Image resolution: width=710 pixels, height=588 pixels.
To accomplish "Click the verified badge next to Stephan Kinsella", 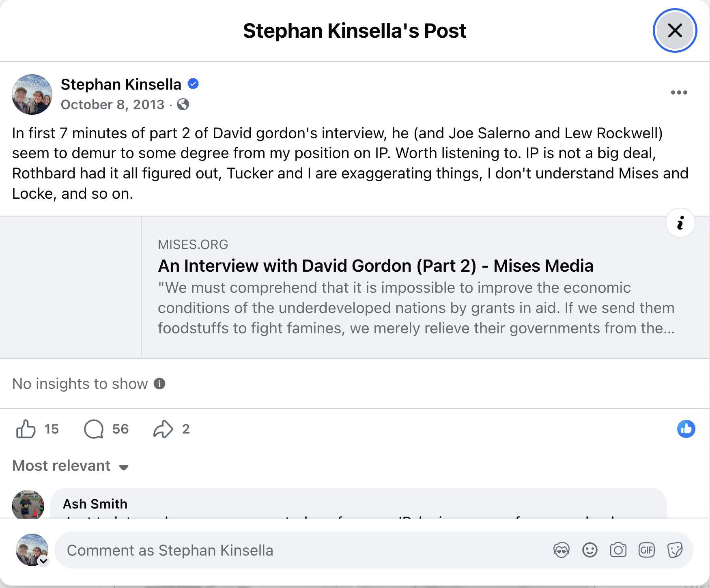I will 193,84.
